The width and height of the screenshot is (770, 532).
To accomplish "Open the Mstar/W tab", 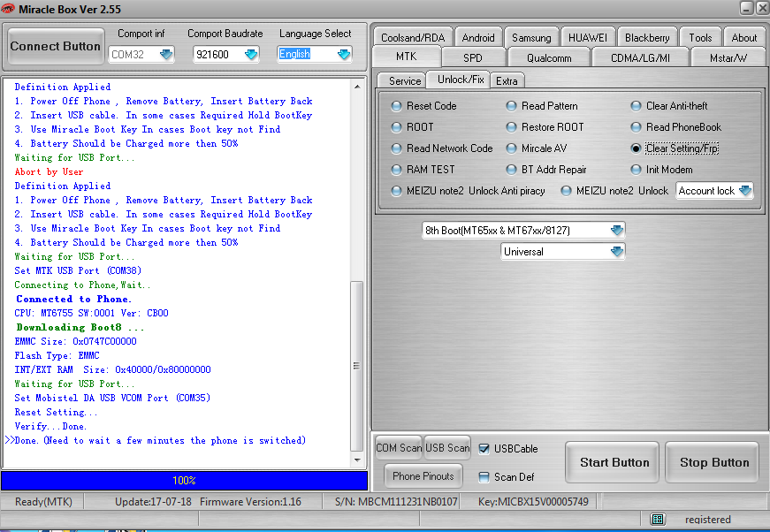I will (728, 58).
